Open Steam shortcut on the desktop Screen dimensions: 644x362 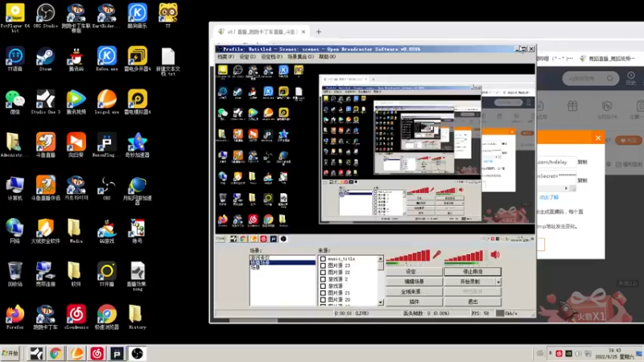pyautogui.click(x=46, y=60)
